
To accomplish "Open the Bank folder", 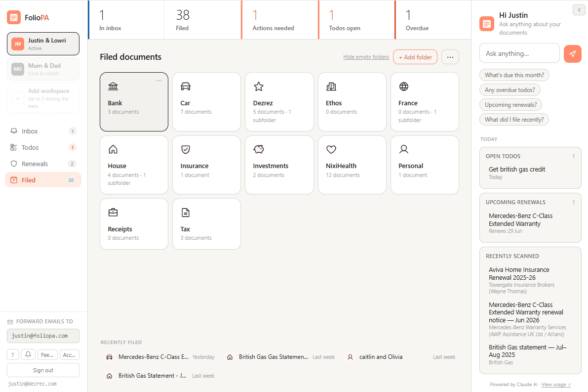I will click(134, 102).
